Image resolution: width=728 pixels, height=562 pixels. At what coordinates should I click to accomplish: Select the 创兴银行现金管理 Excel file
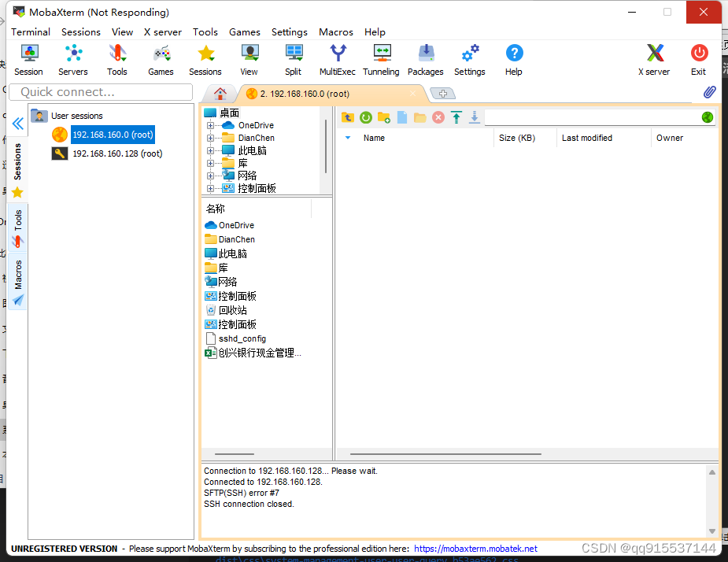click(260, 353)
